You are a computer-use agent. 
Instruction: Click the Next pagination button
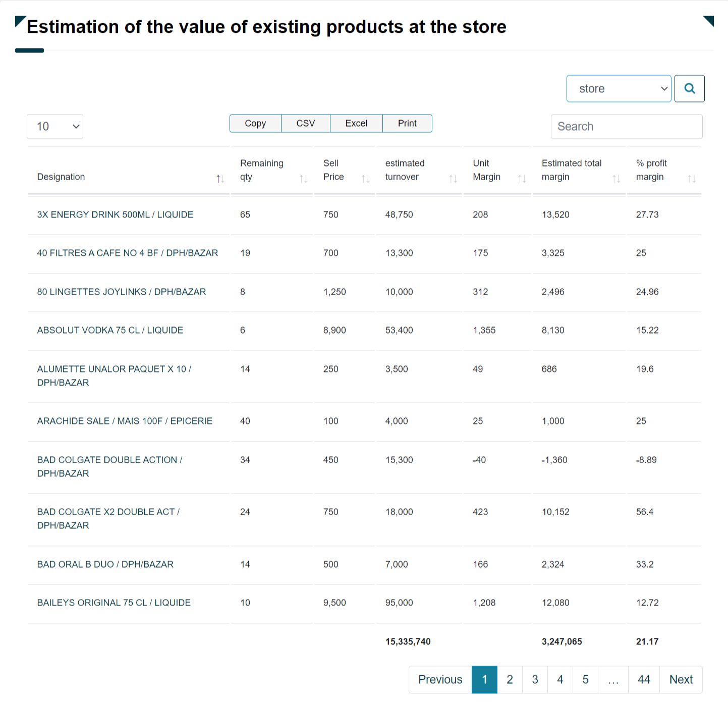681,680
